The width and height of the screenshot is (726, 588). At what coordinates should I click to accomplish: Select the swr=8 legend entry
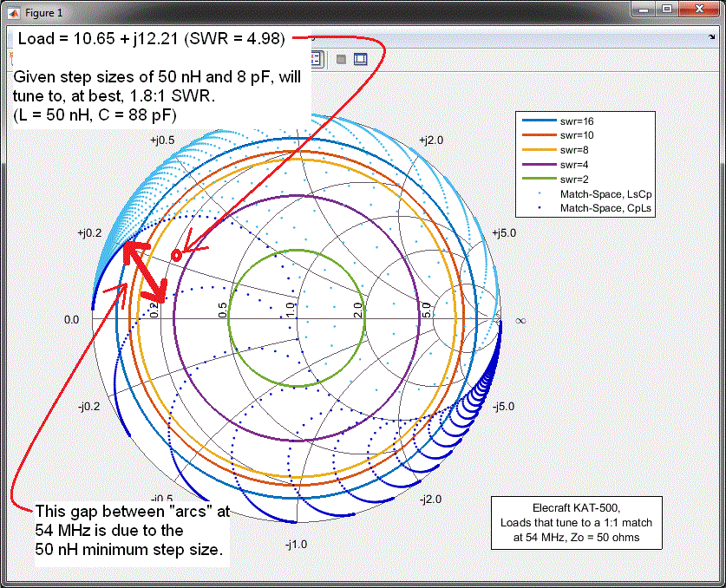tap(573, 151)
